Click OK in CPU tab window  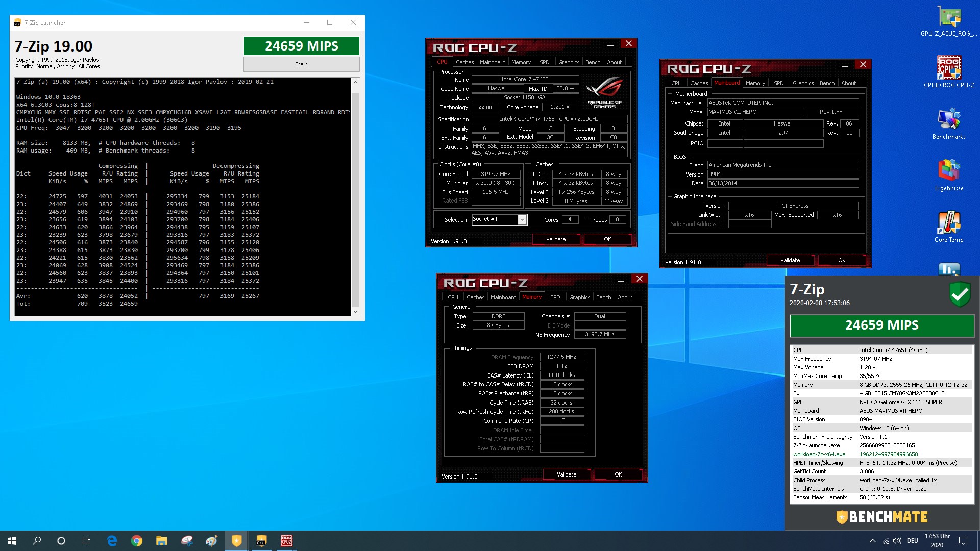pos(607,239)
